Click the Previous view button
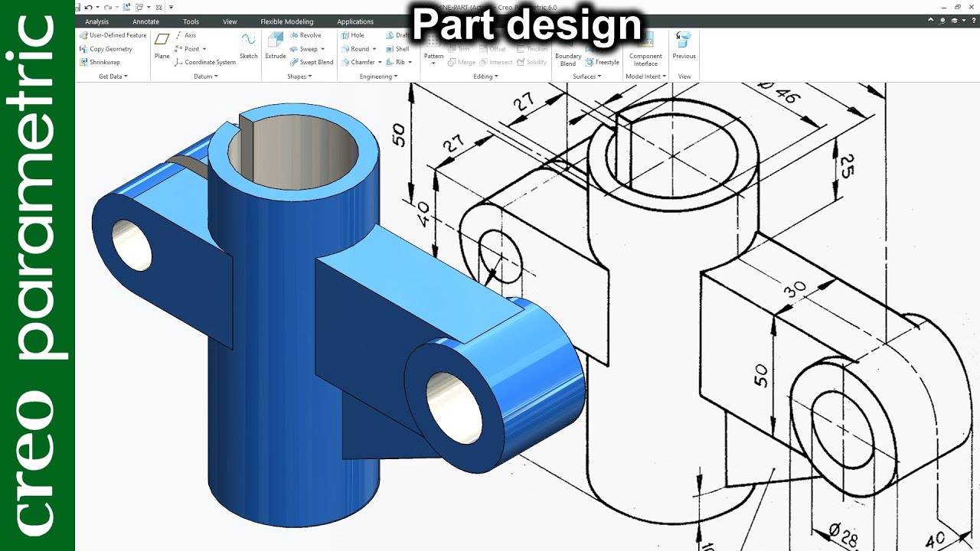Viewport: 980px width, 551px height. pyautogui.click(x=684, y=46)
